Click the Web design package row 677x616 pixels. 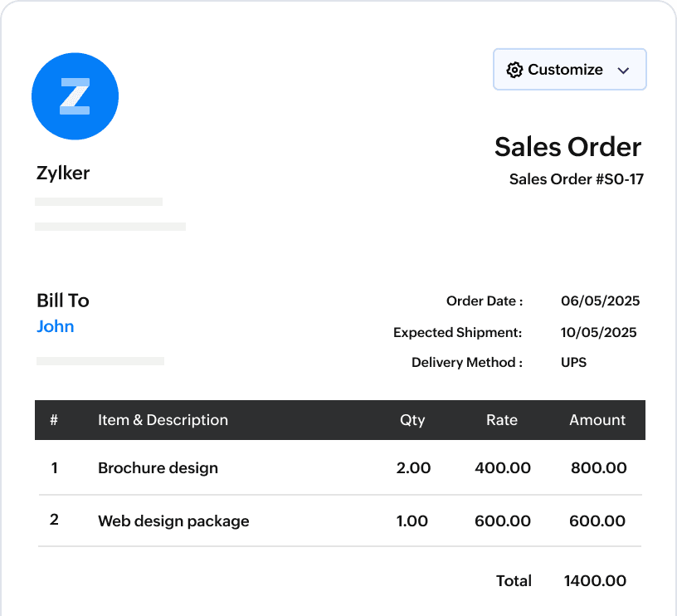click(x=173, y=521)
